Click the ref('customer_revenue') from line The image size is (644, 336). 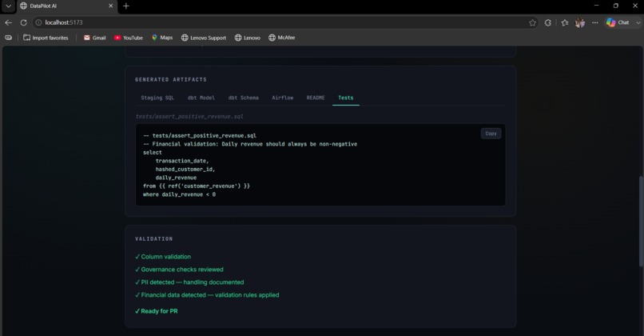197,186
